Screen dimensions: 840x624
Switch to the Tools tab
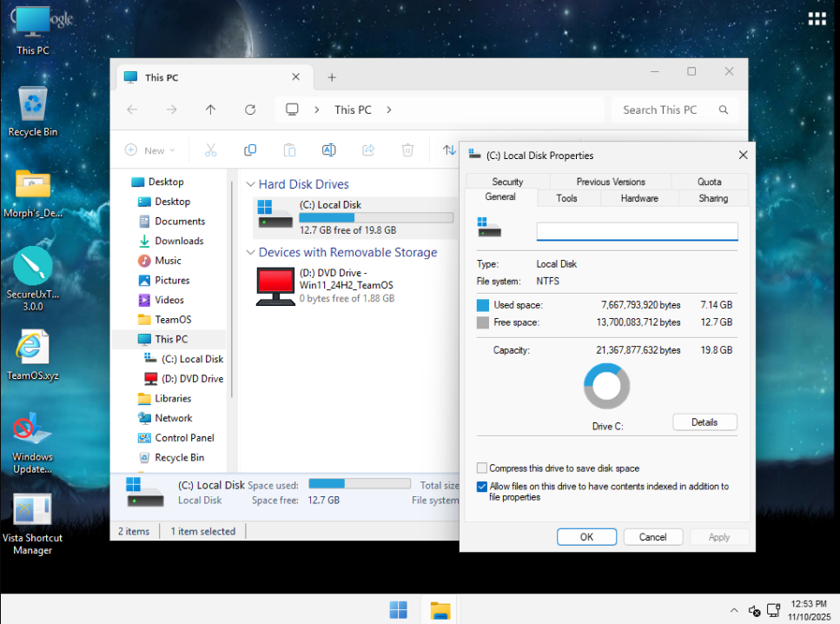(566, 198)
